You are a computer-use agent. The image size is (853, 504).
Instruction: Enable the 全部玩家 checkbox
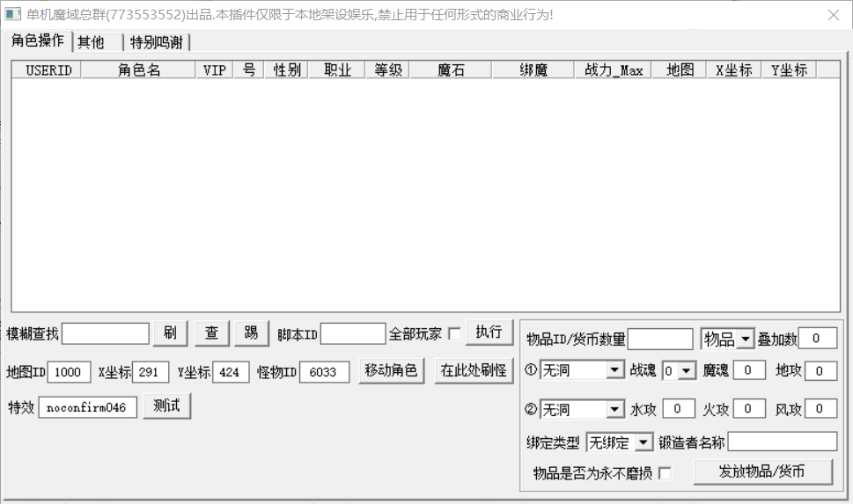454,334
